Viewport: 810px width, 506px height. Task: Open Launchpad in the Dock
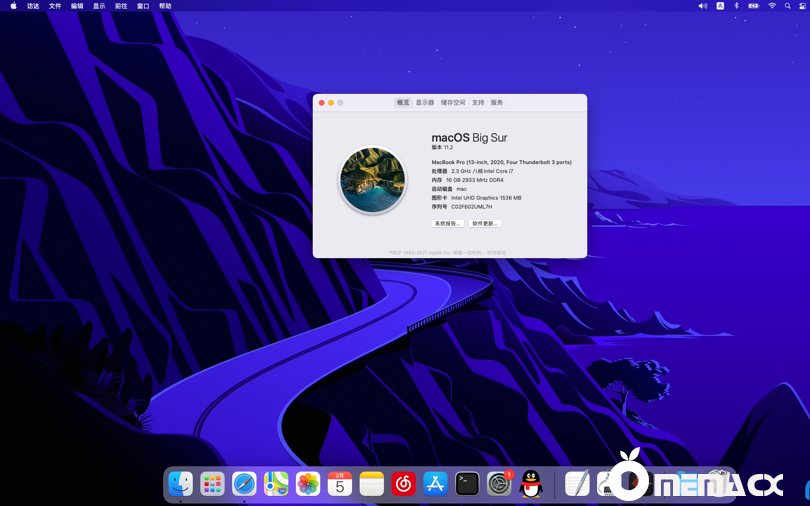point(212,484)
